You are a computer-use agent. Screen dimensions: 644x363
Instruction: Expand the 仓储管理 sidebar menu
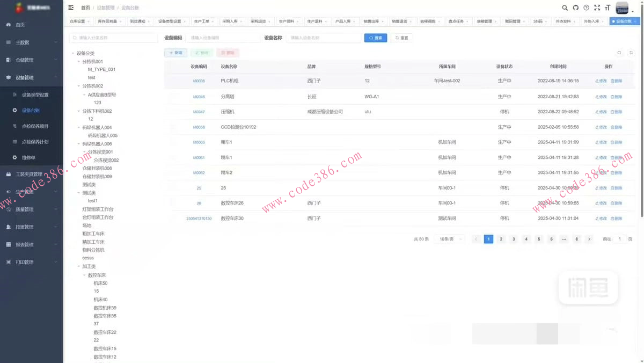click(31, 60)
